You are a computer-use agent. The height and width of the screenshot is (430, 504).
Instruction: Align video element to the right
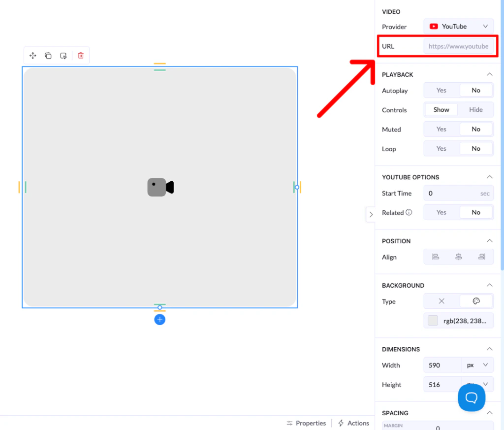[482, 257]
